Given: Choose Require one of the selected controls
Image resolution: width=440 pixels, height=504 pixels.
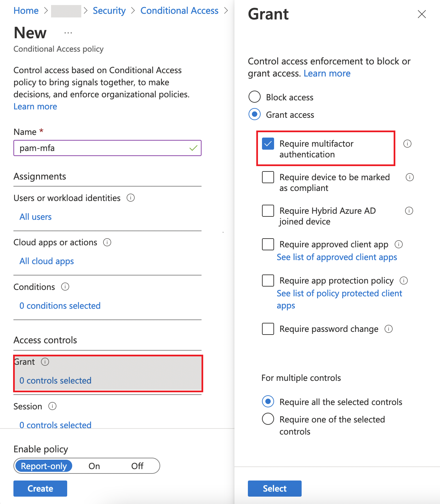Looking at the screenshot, I should click(x=268, y=419).
